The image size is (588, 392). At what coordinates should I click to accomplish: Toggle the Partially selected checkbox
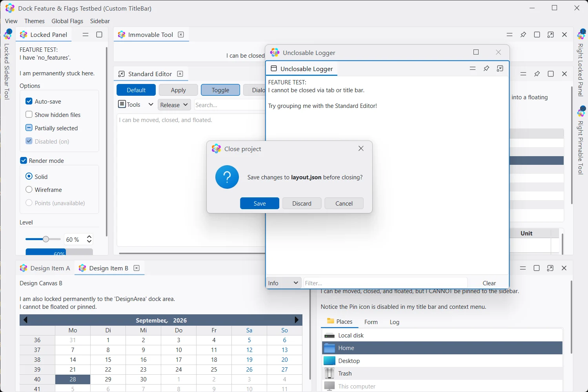click(51, 128)
